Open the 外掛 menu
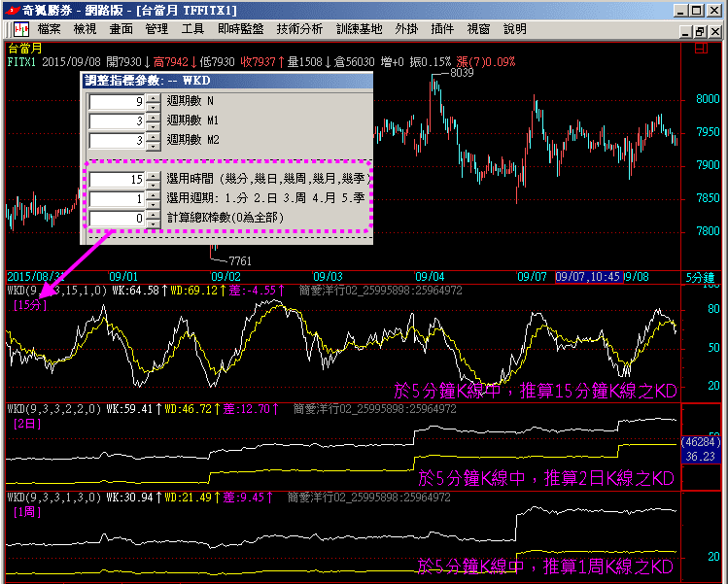The width and height of the screenshot is (728, 584). (x=406, y=29)
